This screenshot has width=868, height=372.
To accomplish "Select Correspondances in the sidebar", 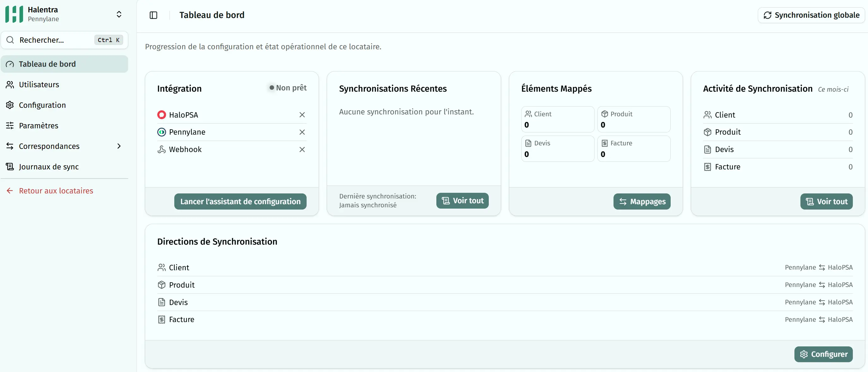I will (64, 146).
